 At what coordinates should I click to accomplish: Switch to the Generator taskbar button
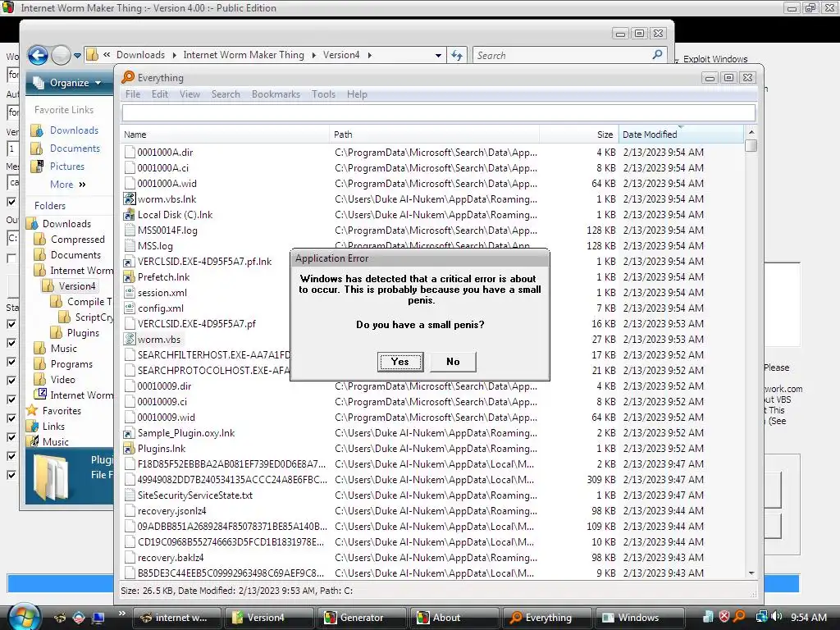(x=362, y=618)
